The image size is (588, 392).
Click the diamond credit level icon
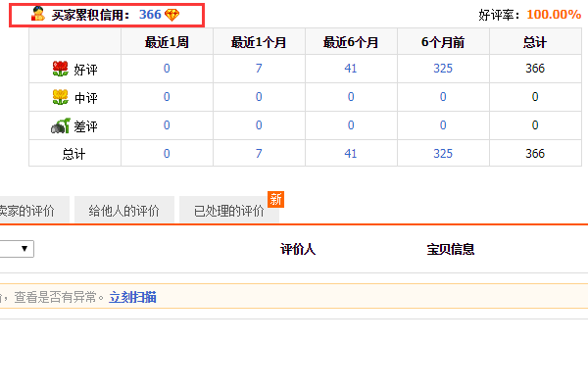tap(171, 15)
